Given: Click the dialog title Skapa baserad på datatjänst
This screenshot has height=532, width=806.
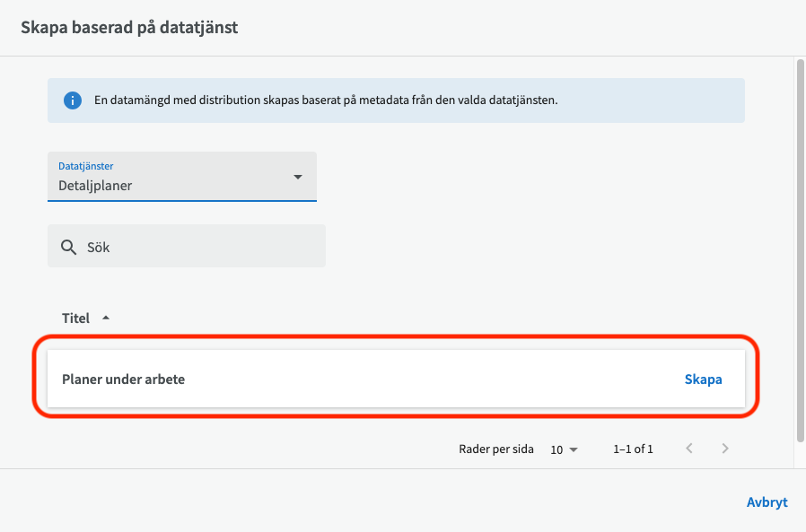Looking at the screenshot, I should pyautogui.click(x=129, y=28).
